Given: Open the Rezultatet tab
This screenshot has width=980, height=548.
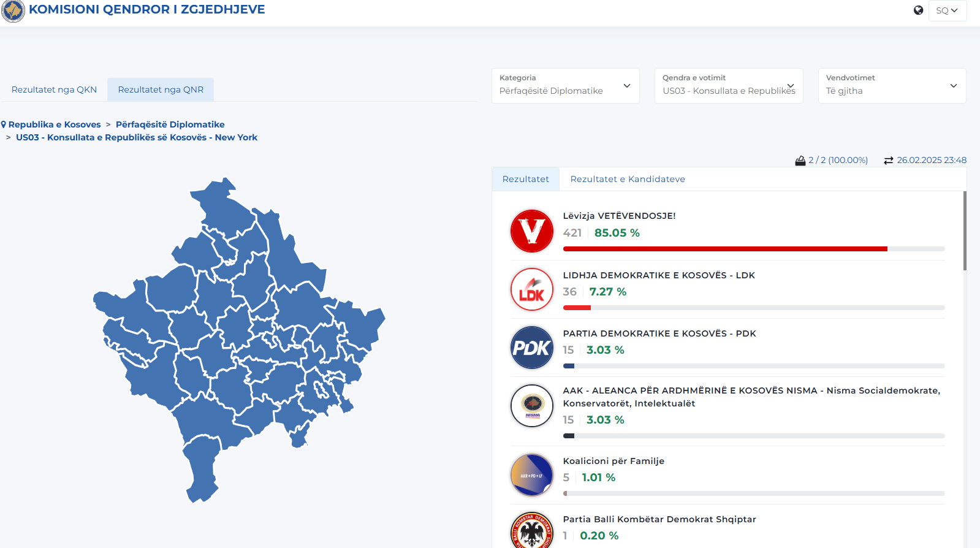Looking at the screenshot, I should pos(525,179).
